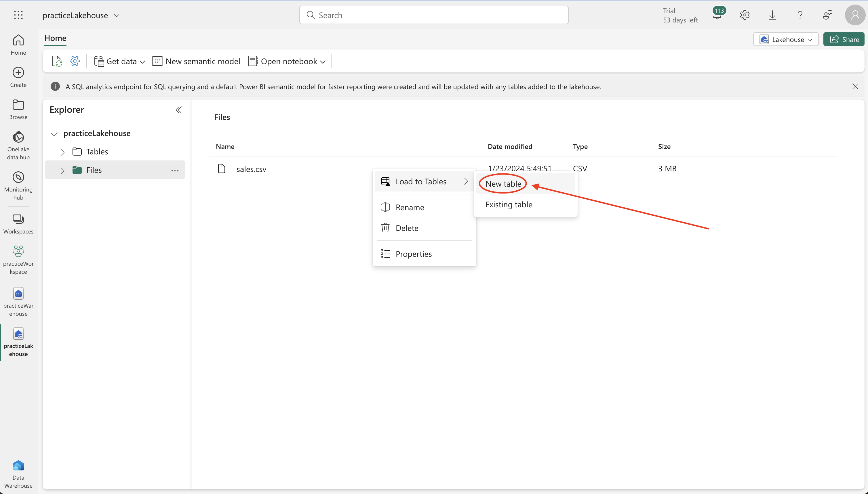Open Load to Tables submenu
The height and width of the screenshot is (494, 868).
(x=424, y=181)
